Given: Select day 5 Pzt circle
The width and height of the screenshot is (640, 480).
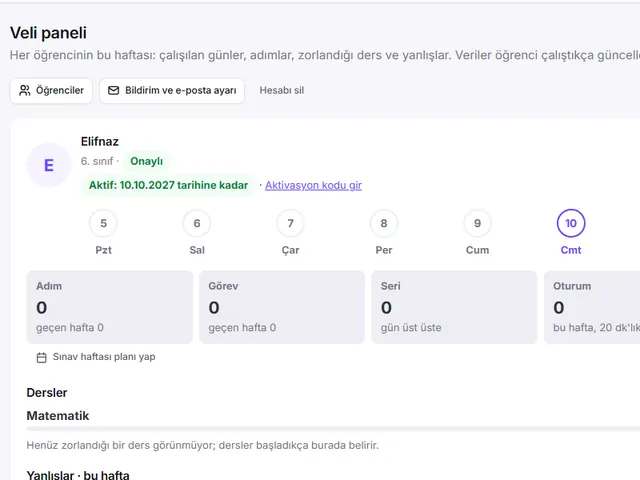Looking at the screenshot, I should click(103, 223).
